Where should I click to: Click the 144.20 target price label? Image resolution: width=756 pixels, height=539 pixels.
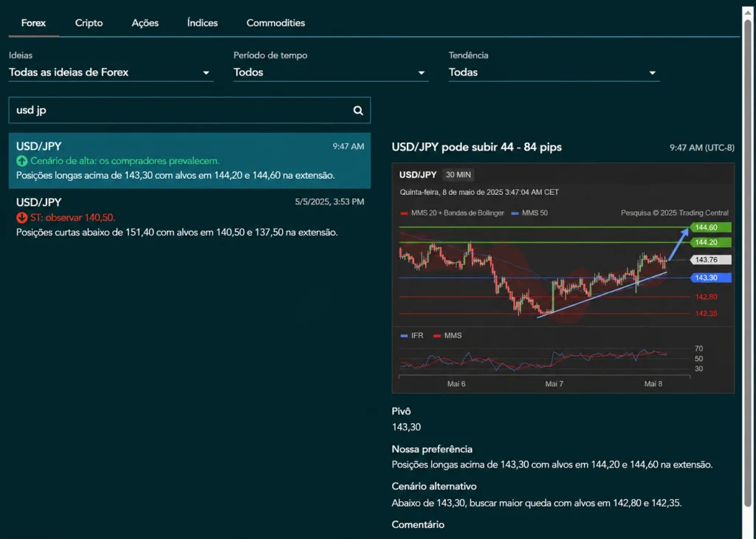[711, 242]
